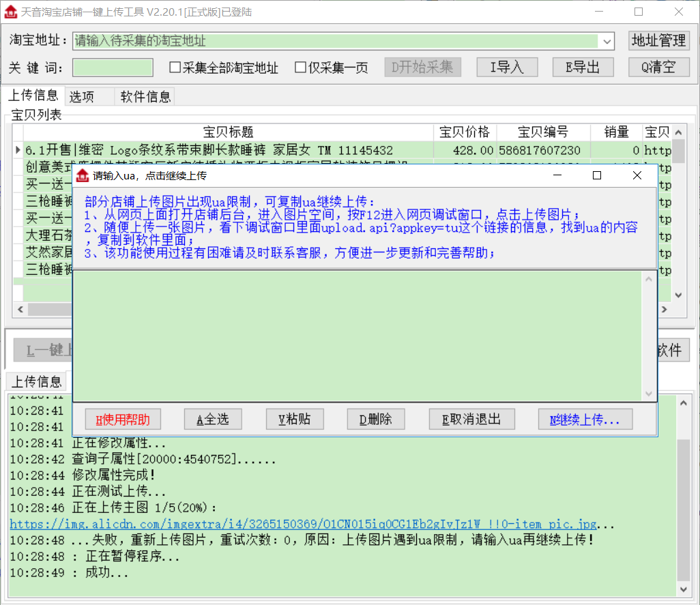The height and width of the screenshot is (605, 700).
Task: Click inside the ua text input area
Action: (355, 334)
